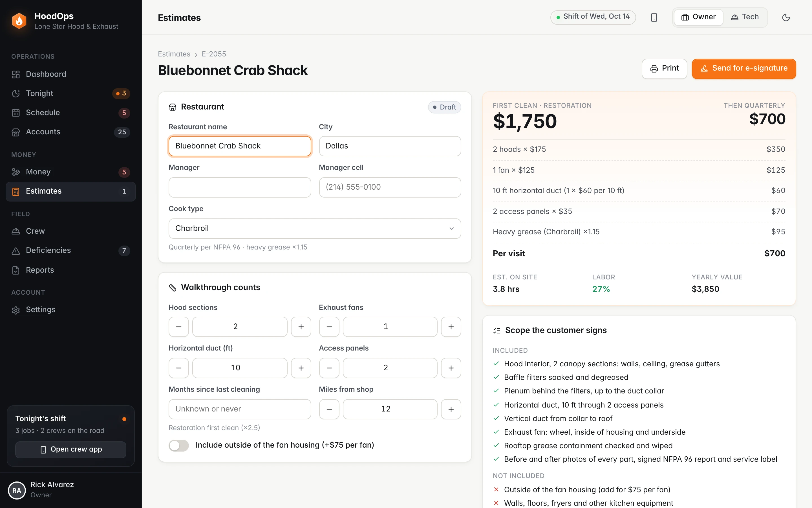
Task: Click the Miles from shop value field
Action: 390,409
